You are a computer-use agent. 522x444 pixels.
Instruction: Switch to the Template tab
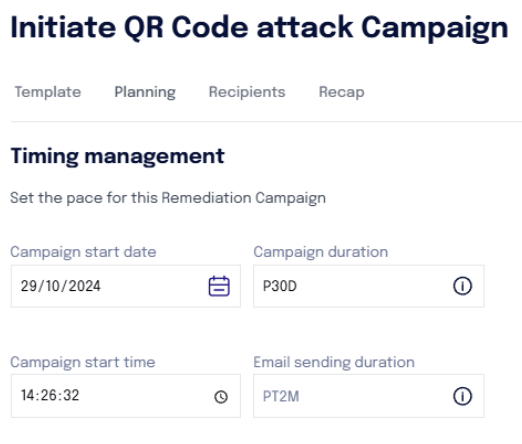(48, 92)
